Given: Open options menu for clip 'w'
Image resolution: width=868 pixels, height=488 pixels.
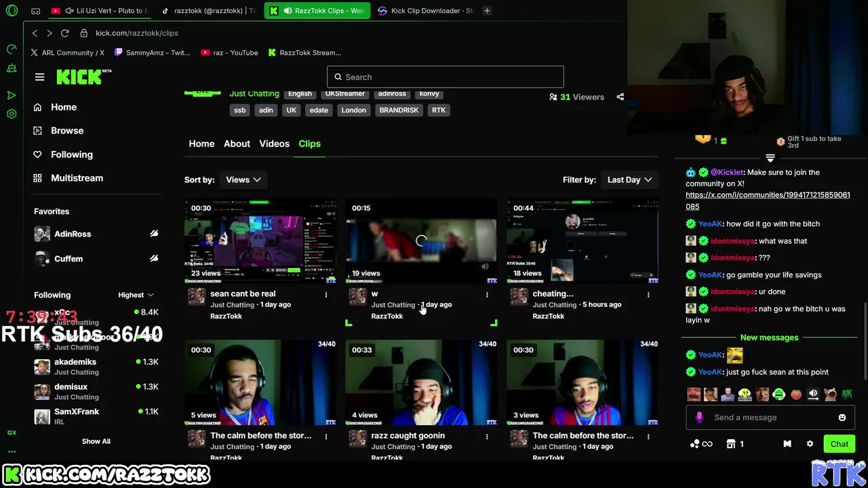Looking at the screenshot, I should click(487, 295).
